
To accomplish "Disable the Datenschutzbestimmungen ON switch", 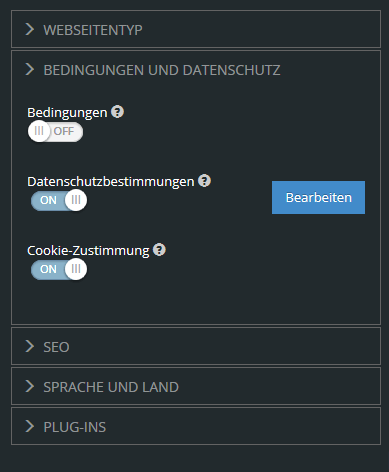I will 59,200.
